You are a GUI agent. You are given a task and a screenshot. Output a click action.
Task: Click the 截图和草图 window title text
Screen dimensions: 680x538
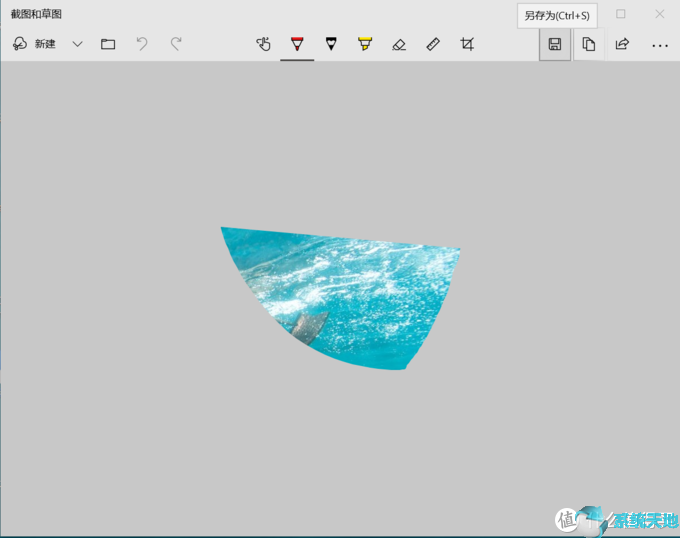pyautogui.click(x=37, y=14)
